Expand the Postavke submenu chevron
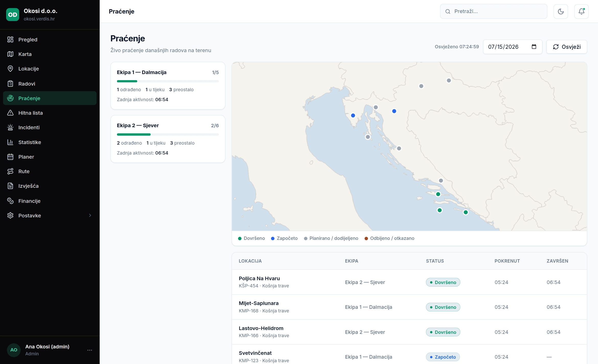Viewport: 598px width, 364px height. click(x=90, y=215)
